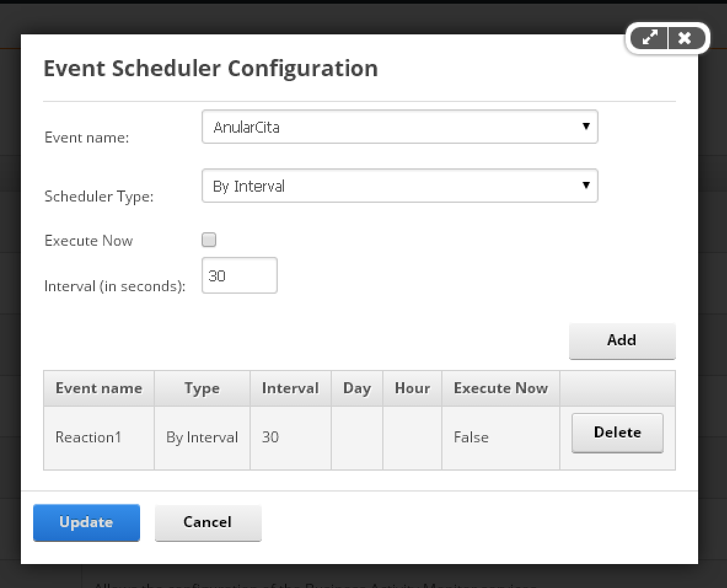Click the Event Scheduler Configuration title

211,69
